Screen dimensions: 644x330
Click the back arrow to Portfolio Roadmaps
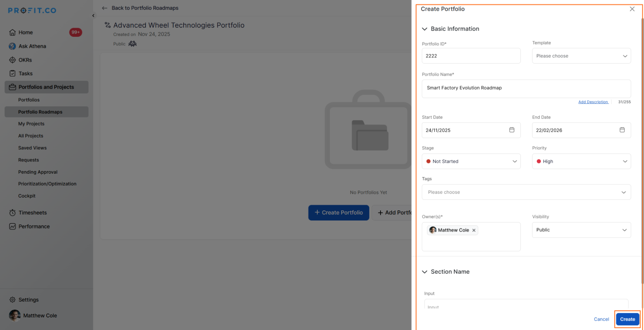[x=104, y=8]
